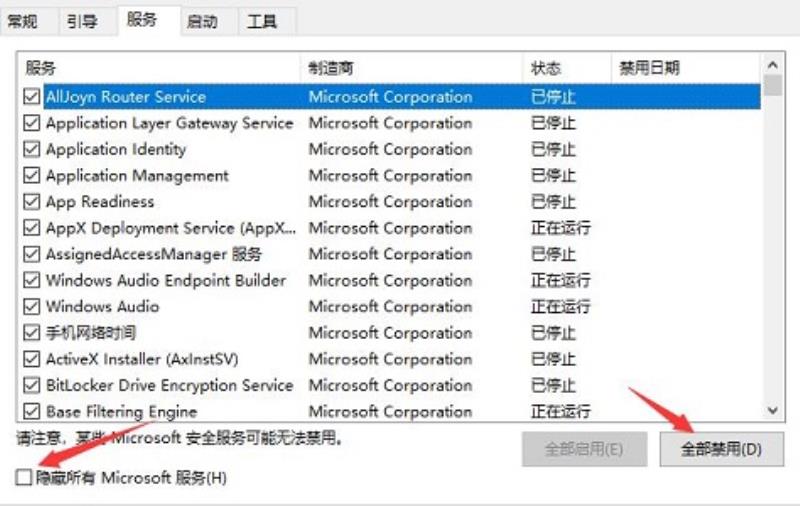Uncheck Base Filtering Engine checkbox

[x=32, y=411]
